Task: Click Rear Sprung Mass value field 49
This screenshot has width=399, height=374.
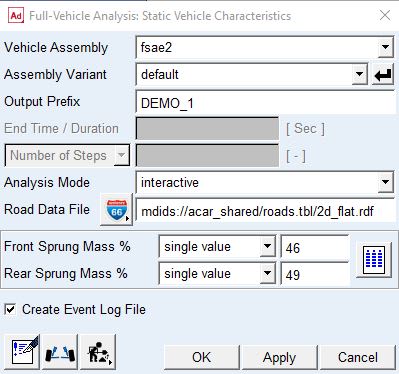Action: click(315, 274)
